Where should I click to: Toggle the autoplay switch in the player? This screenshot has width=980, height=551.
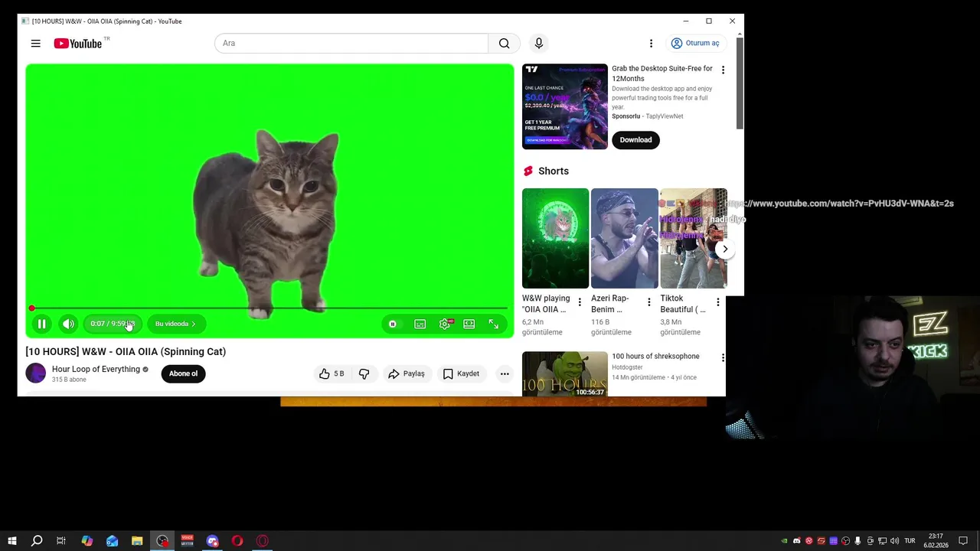coord(393,324)
